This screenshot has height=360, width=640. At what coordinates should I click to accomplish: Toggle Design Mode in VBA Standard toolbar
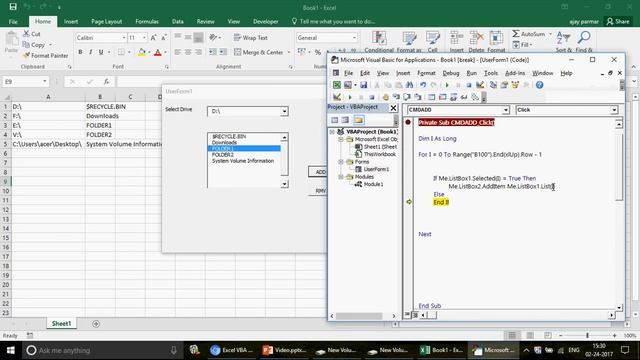[480, 85]
